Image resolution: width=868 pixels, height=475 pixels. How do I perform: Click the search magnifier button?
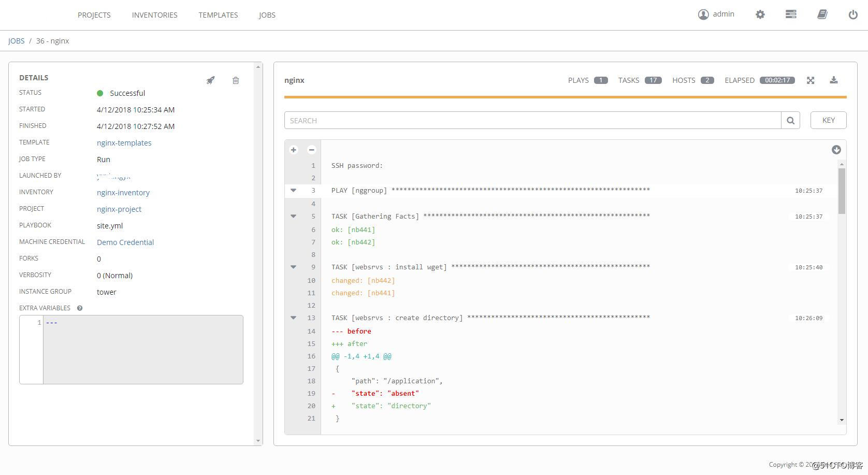coord(790,120)
